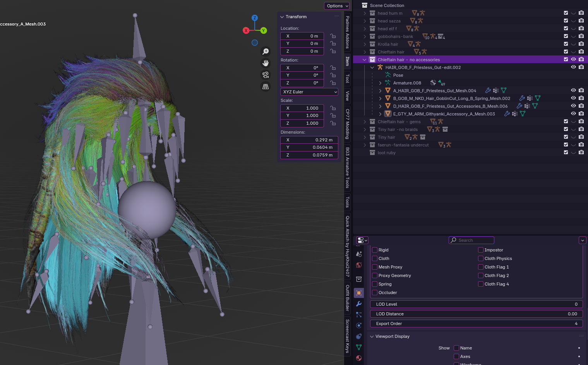Click the hand pan-view icon
This screenshot has height=365, width=588.
coord(266,63)
